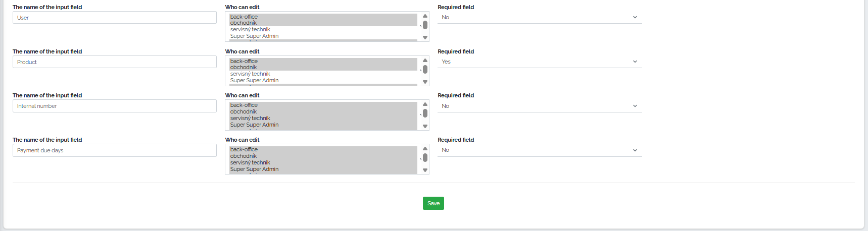Open Required field dropdown for Internal number

tap(540, 106)
